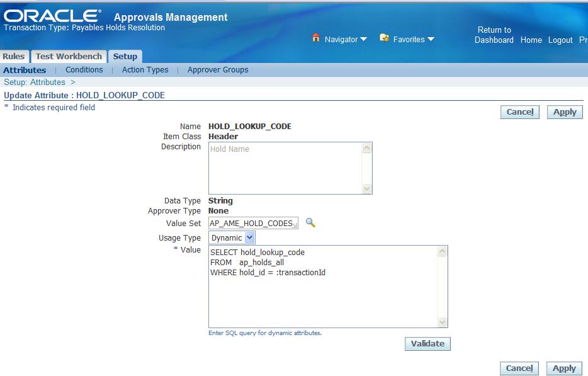Image resolution: width=588 pixels, height=376 pixels.
Task: Click the Approvals Management title
Action: [x=171, y=17]
